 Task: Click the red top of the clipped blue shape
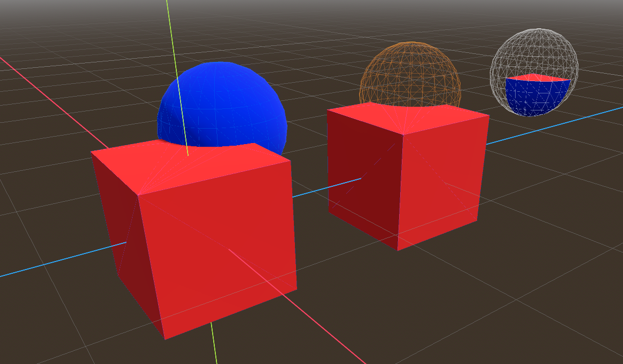(538, 78)
